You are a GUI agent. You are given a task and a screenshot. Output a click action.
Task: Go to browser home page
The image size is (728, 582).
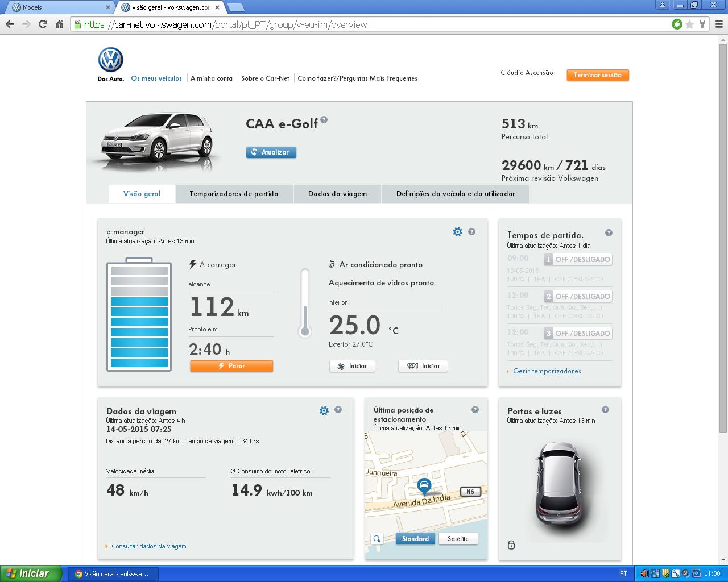click(x=59, y=24)
